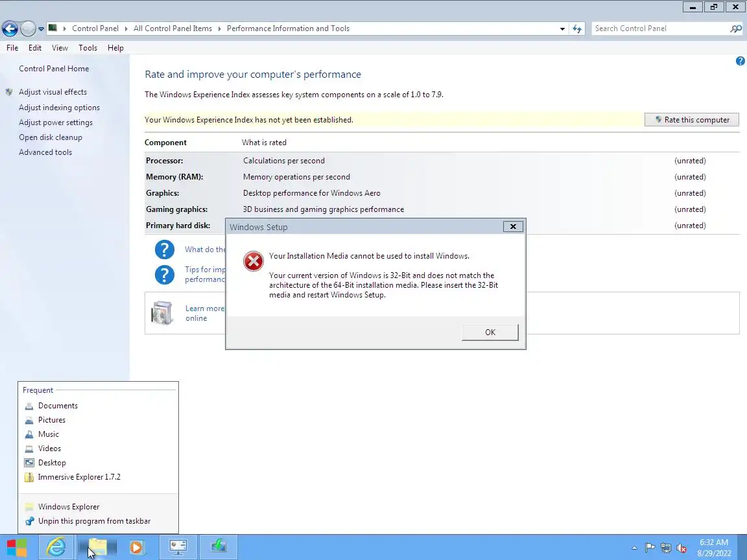Image resolution: width=747 pixels, height=560 pixels.
Task: Expand the chevron after All Control Panel Items
Action: click(x=220, y=29)
